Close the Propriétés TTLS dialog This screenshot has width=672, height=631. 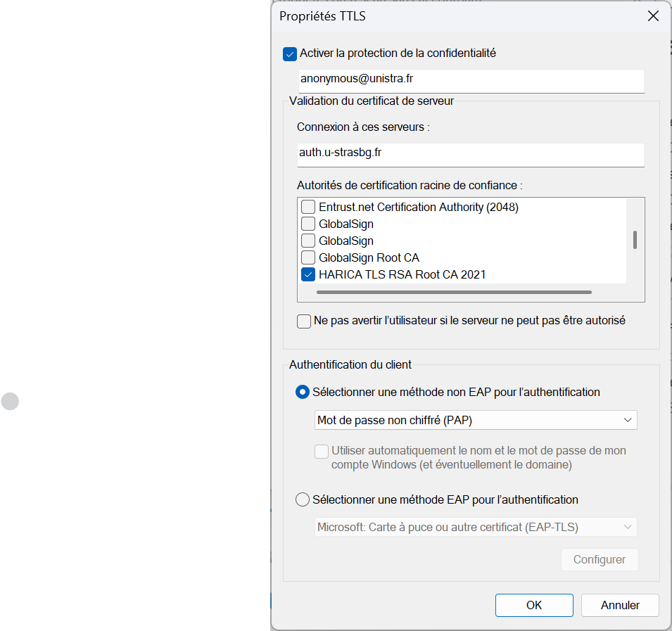653,17
